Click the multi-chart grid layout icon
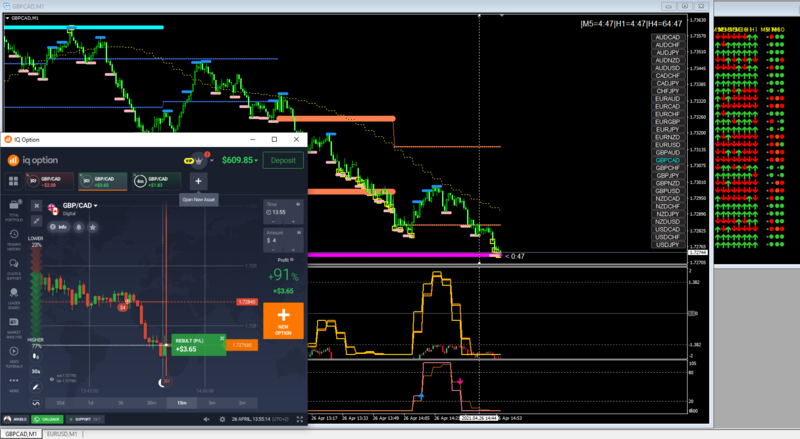800x439 pixels. [13, 181]
